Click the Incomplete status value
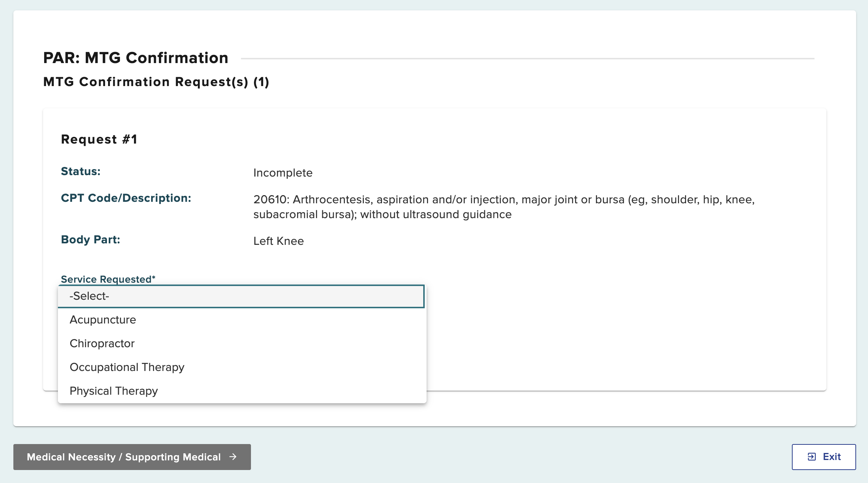868x483 pixels. coord(283,173)
